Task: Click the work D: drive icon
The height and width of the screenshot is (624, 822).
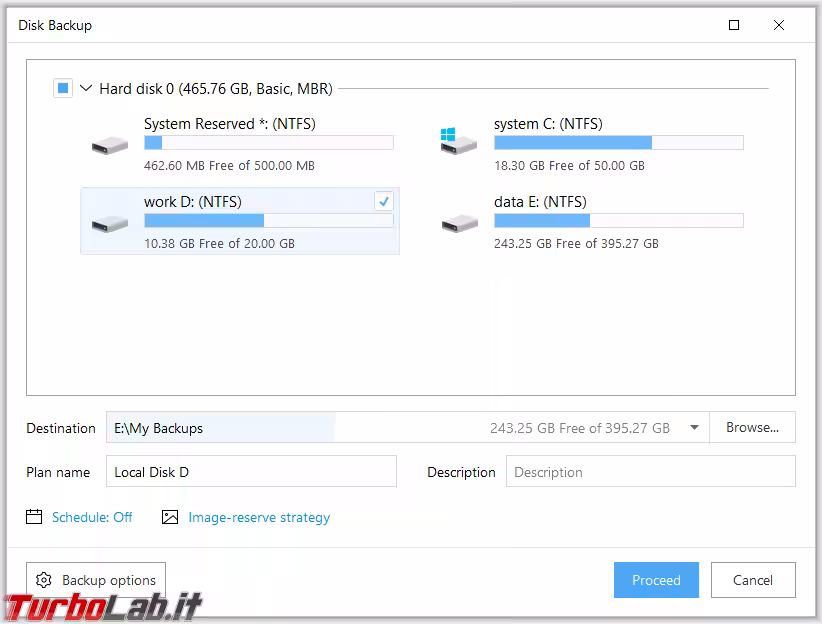Action: [x=109, y=223]
